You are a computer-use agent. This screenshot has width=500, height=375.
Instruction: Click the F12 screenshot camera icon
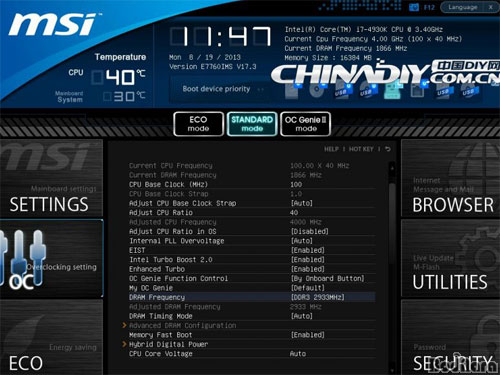[414, 7]
